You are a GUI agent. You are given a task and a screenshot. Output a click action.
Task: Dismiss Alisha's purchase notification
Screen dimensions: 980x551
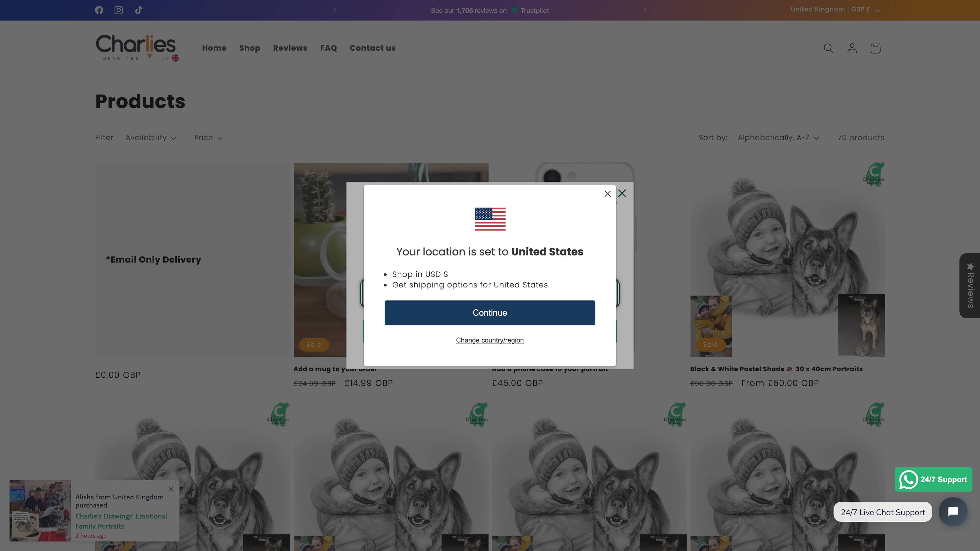point(171,489)
